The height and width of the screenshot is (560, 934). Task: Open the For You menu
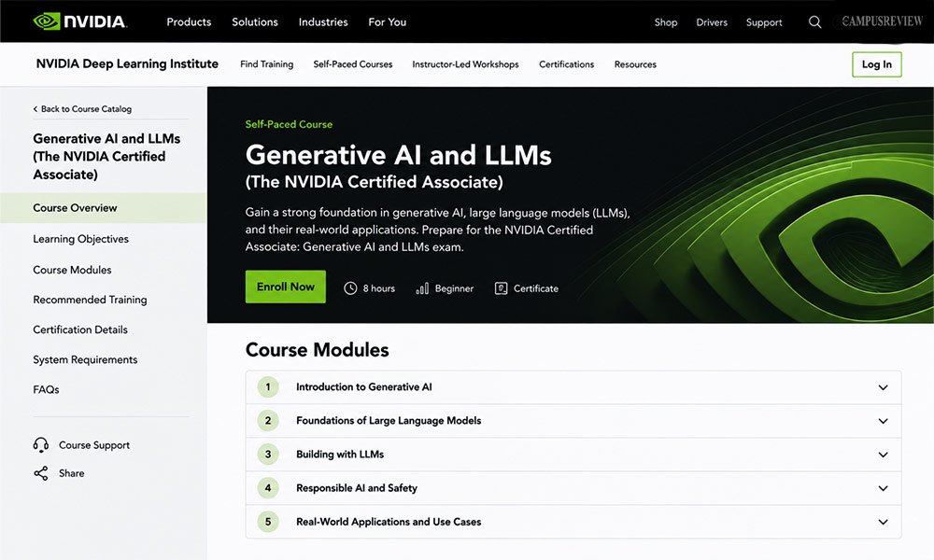point(388,22)
